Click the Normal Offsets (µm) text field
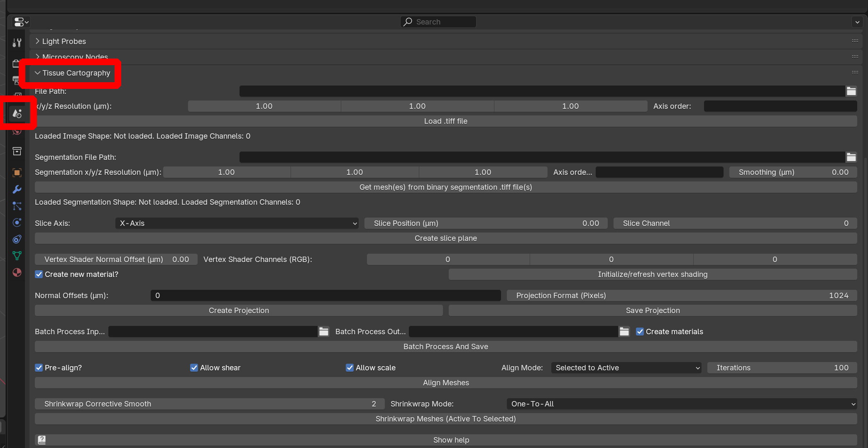 (326, 296)
